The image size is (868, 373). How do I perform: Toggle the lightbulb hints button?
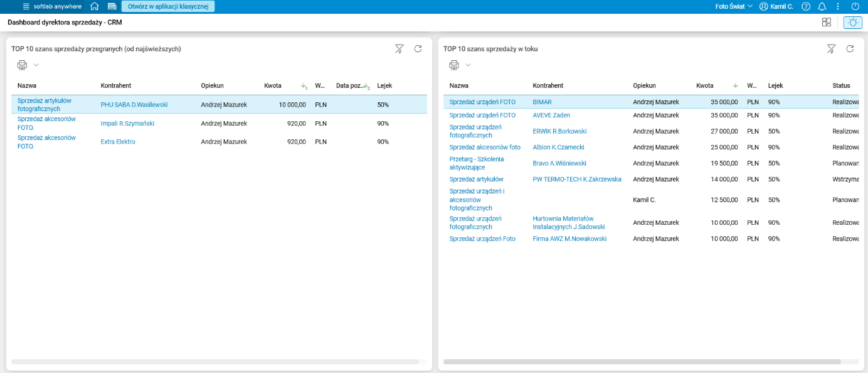coord(852,22)
